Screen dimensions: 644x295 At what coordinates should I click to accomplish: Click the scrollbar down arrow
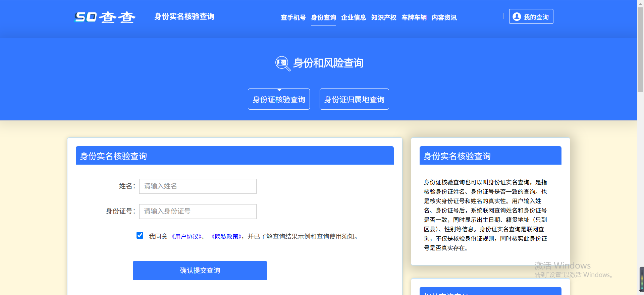tap(640, 292)
